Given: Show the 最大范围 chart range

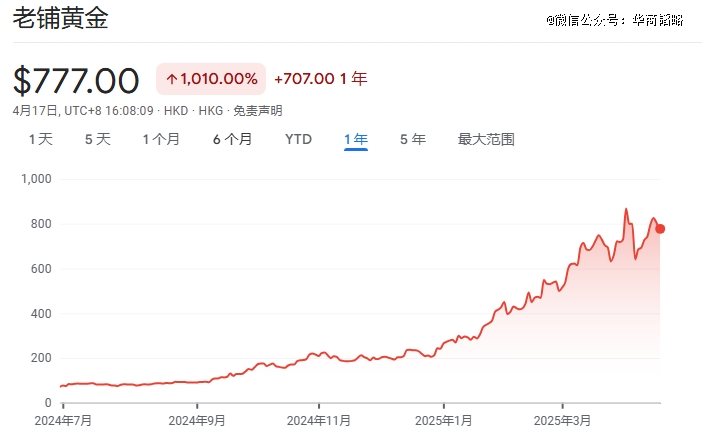Looking at the screenshot, I should click(486, 139).
